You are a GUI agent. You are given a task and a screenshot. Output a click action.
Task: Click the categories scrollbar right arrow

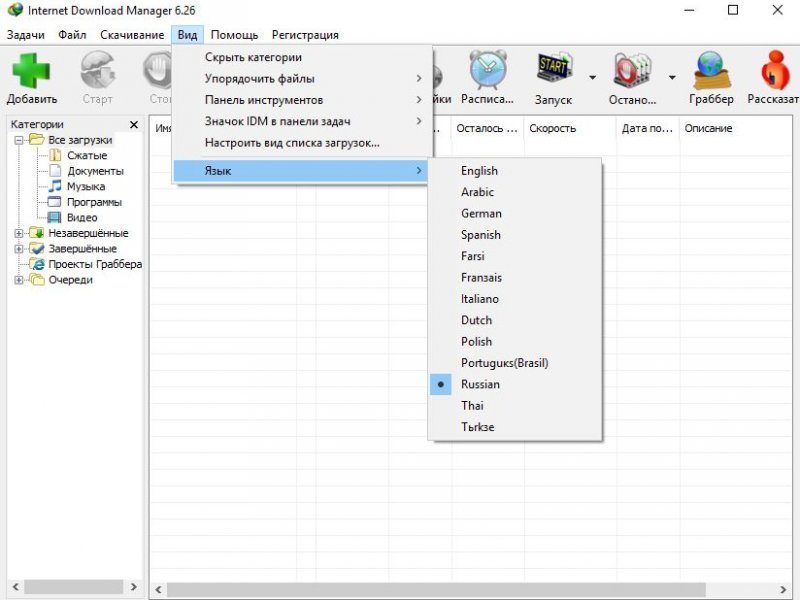coord(134,587)
